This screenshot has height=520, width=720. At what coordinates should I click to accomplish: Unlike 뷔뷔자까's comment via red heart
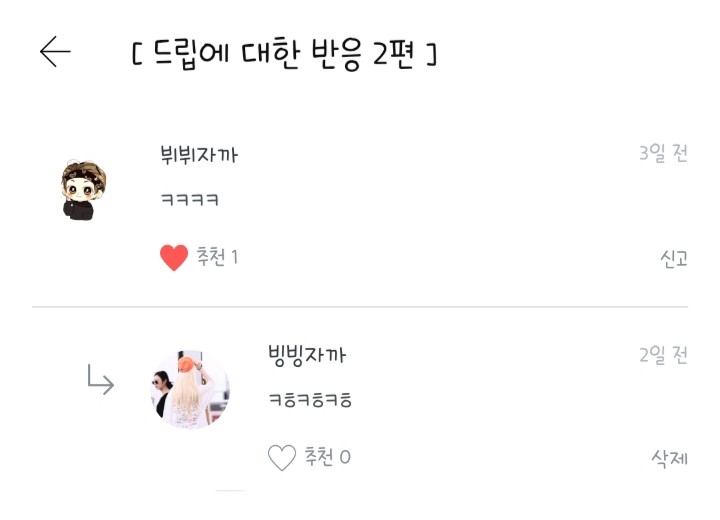[174, 258]
